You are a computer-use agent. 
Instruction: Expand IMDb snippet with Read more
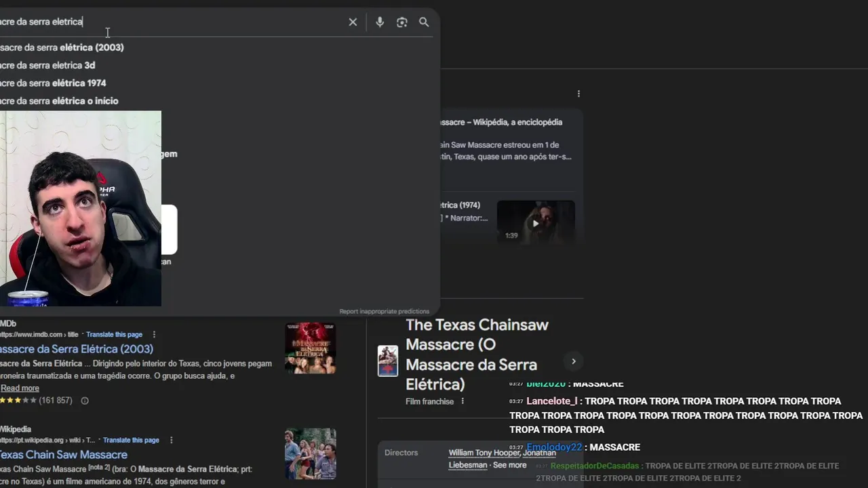20,388
